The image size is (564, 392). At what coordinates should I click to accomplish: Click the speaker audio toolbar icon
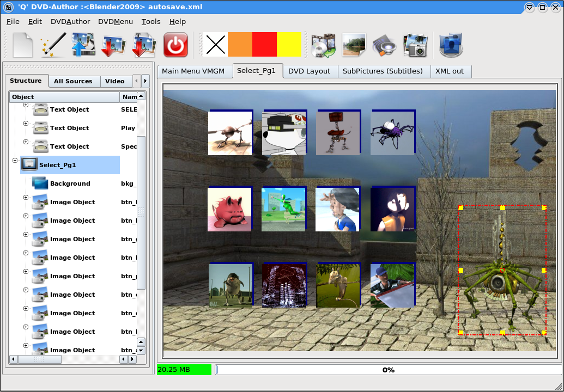pyautogui.click(x=384, y=45)
